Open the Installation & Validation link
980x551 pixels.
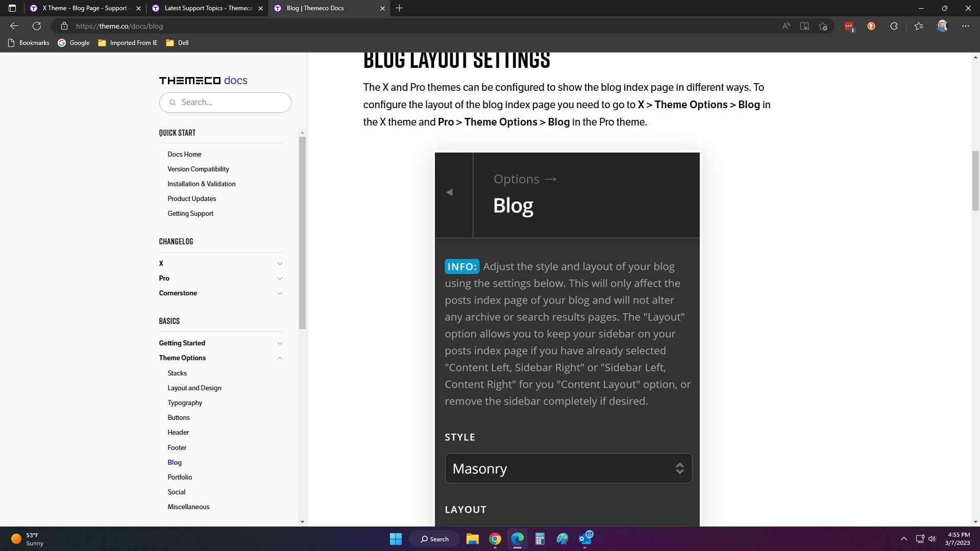[201, 184]
